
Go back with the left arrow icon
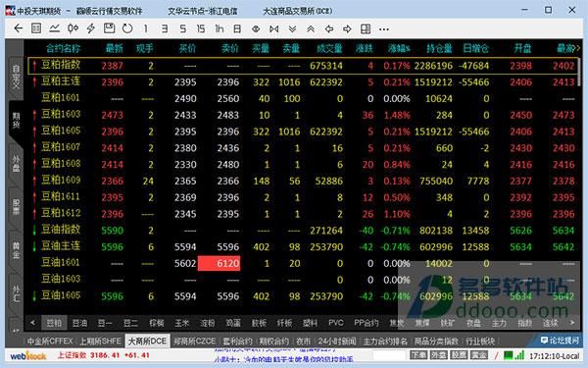pos(18,28)
